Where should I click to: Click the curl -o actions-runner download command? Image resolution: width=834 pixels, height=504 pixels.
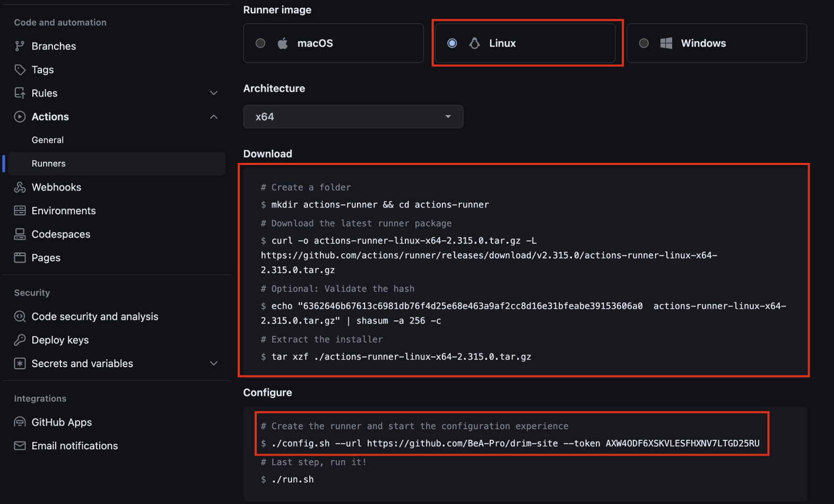[489, 255]
